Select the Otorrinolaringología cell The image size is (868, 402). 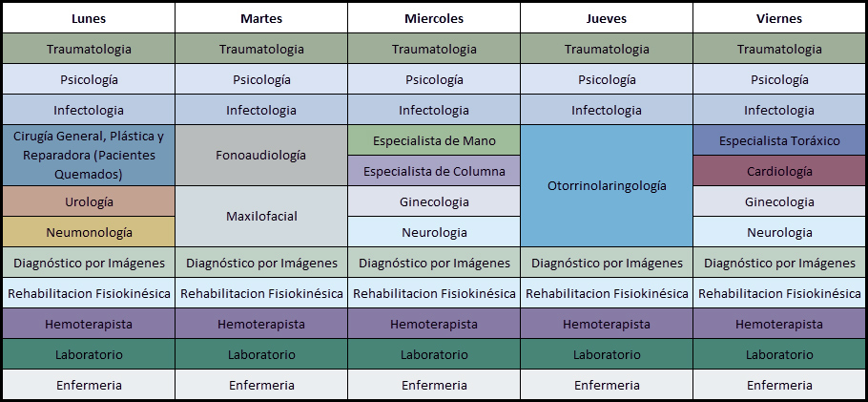607,185
